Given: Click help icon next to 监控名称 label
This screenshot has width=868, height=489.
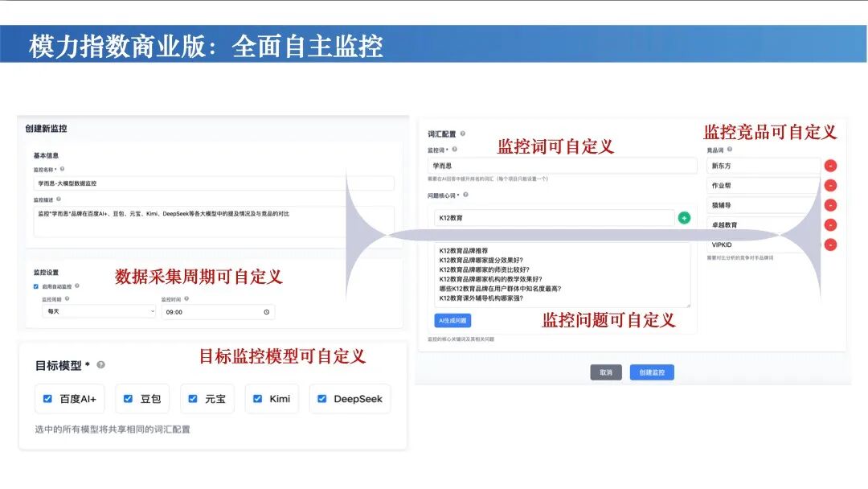Looking at the screenshot, I should [62, 169].
